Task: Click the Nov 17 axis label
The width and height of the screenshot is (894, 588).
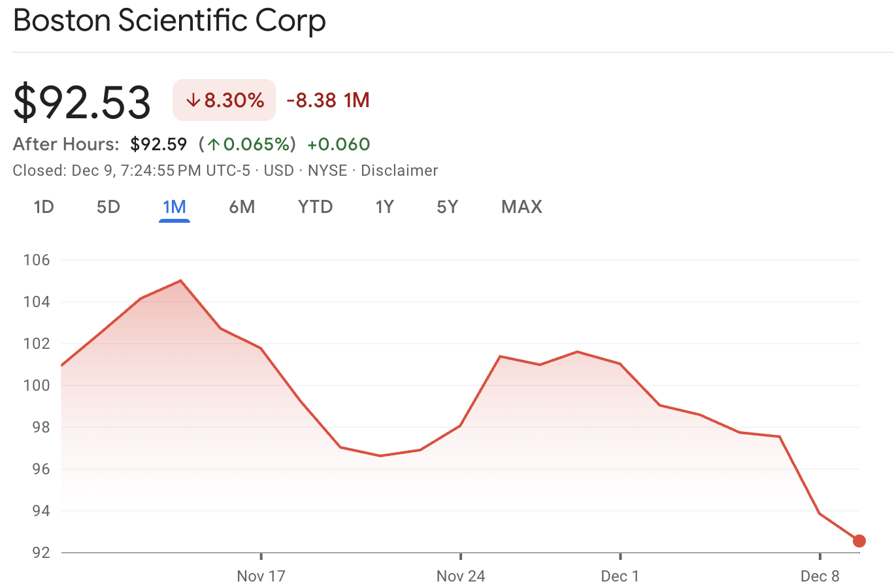Action: [x=261, y=576]
